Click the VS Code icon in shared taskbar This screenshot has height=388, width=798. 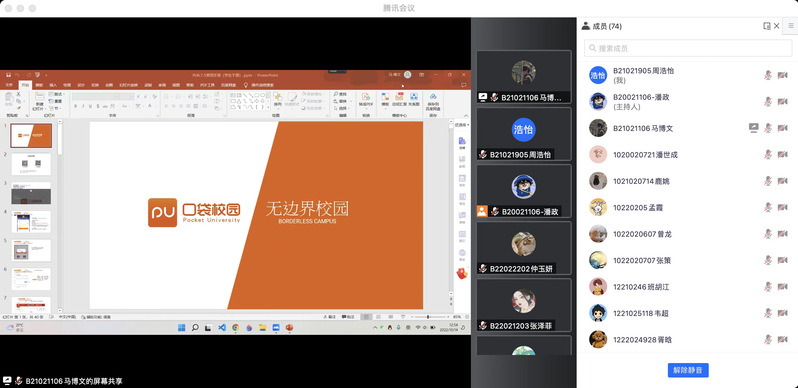click(222, 327)
